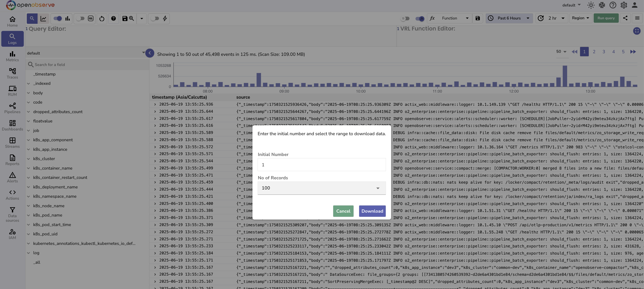644x289 pixels.
Task: Open Alerts from the sidebar
Action: [12, 177]
